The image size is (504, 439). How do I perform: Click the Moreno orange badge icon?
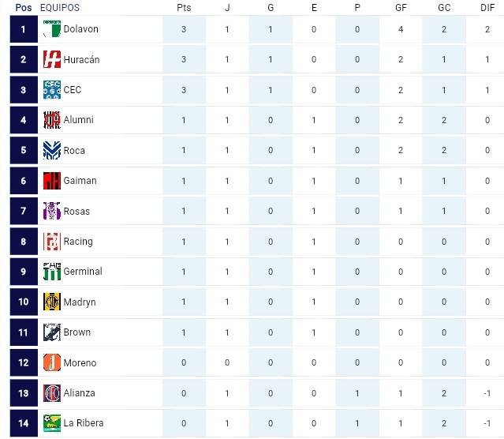coord(52,362)
